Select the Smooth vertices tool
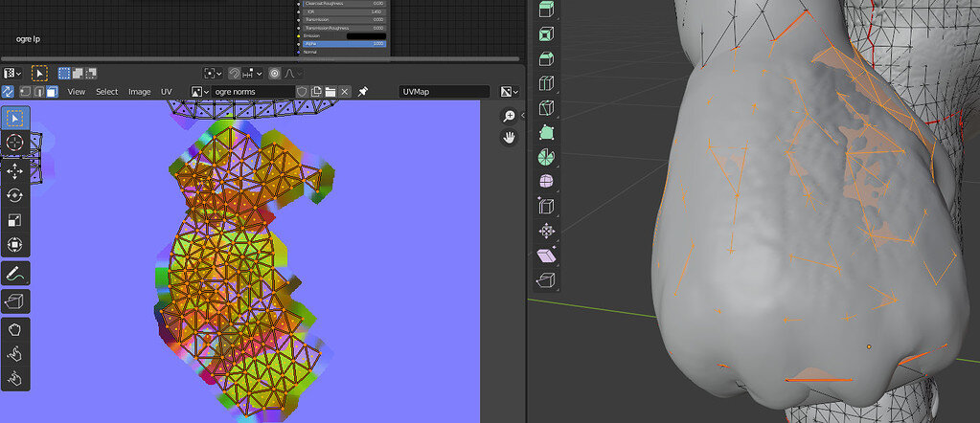980x423 pixels. coord(546,181)
